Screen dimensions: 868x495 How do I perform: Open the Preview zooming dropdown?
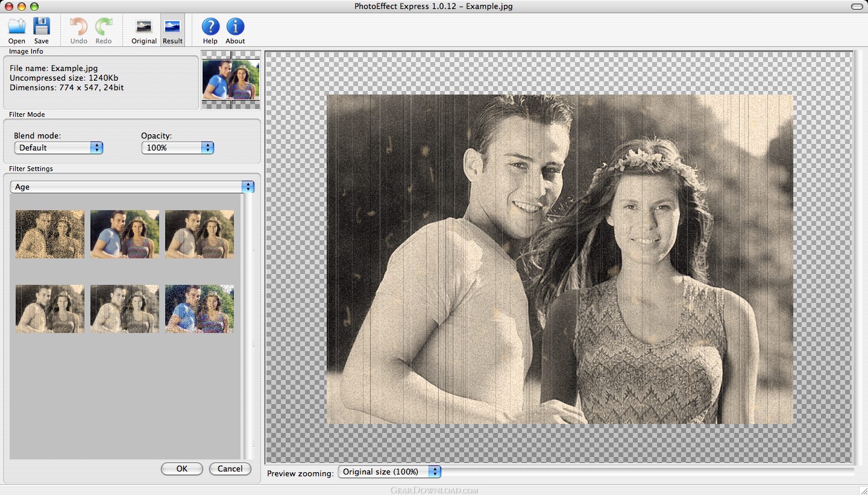(389, 472)
